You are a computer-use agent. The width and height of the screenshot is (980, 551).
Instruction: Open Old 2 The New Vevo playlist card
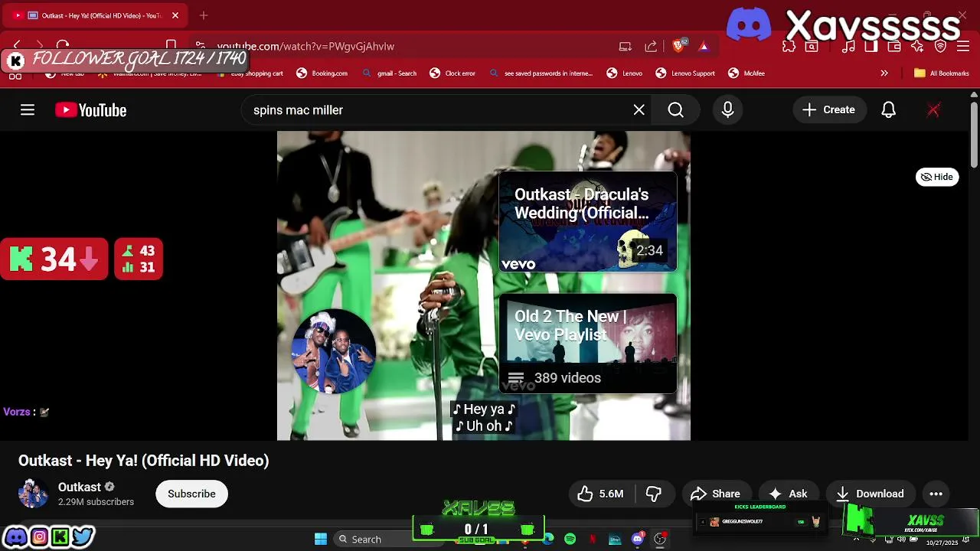pyautogui.click(x=588, y=344)
